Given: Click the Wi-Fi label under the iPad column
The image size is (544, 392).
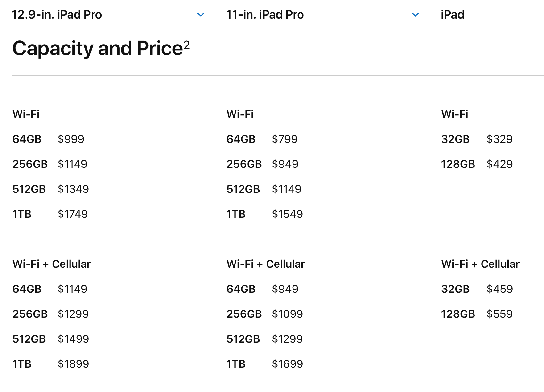Looking at the screenshot, I should click(x=455, y=114).
